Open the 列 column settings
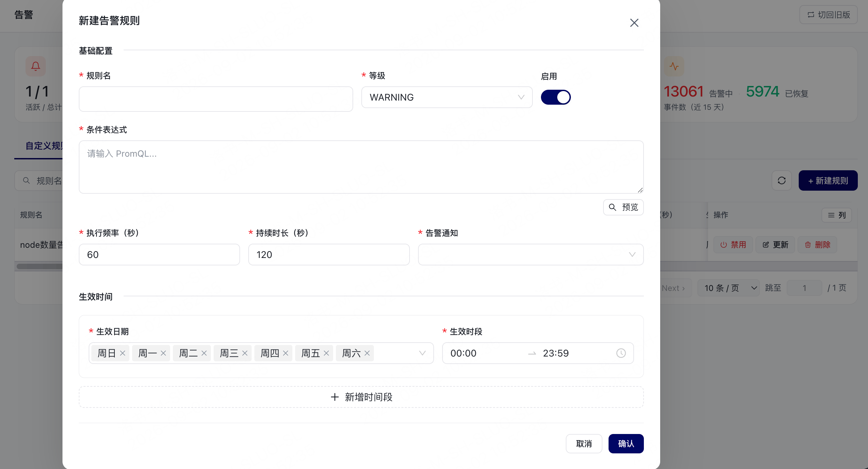Image resolution: width=868 pixels, height=469 pixels. pyautogui.click(x=836, y=215)
